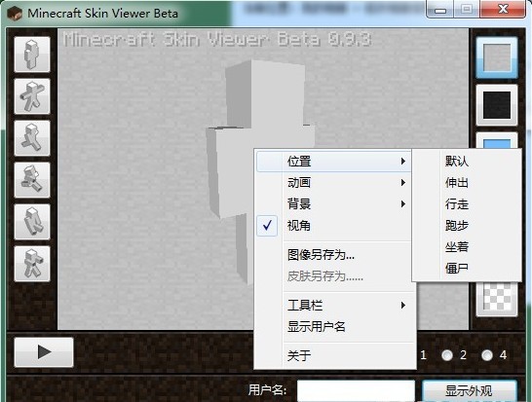Select the default standing pose icon
The image size is (532, 402).
(32, 55)
